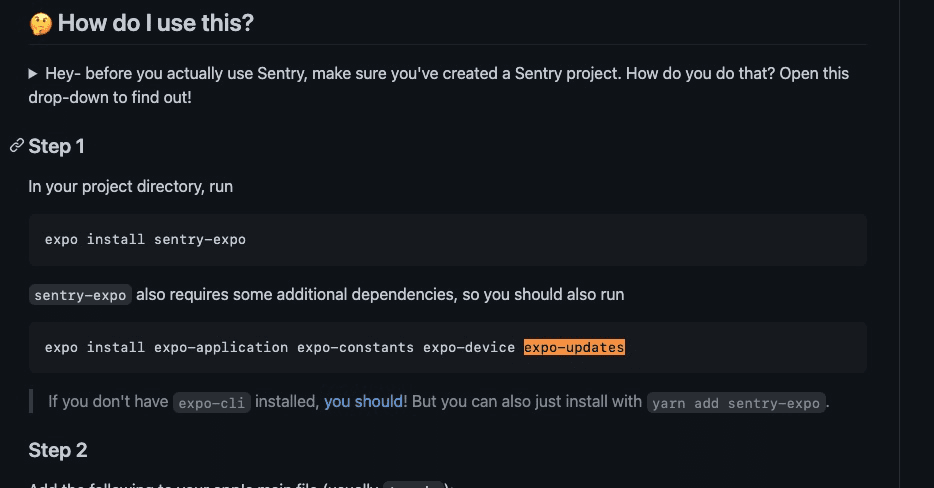Click the 'expo-cli' inline code tag
934x488 pixels.
coord(211,403)
